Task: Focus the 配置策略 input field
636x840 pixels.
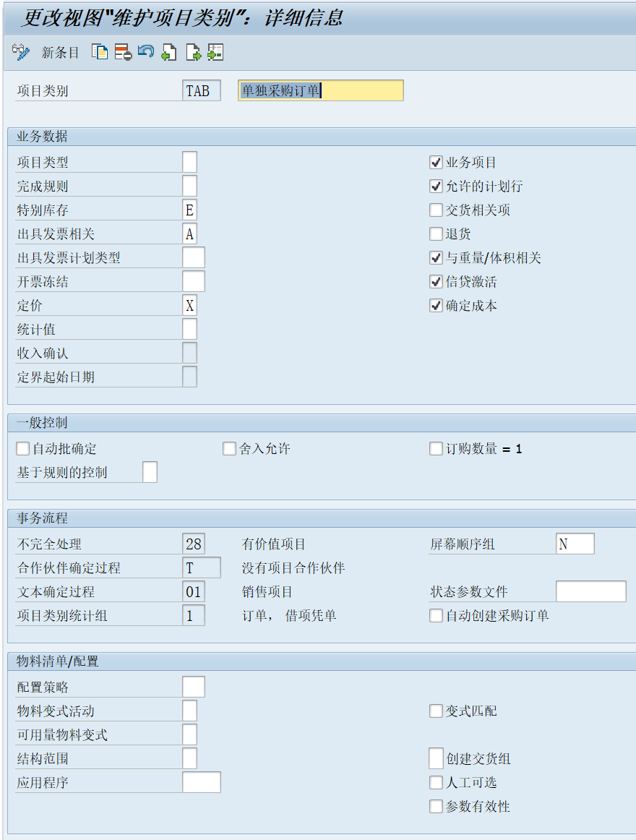Action: pos(194,687)
